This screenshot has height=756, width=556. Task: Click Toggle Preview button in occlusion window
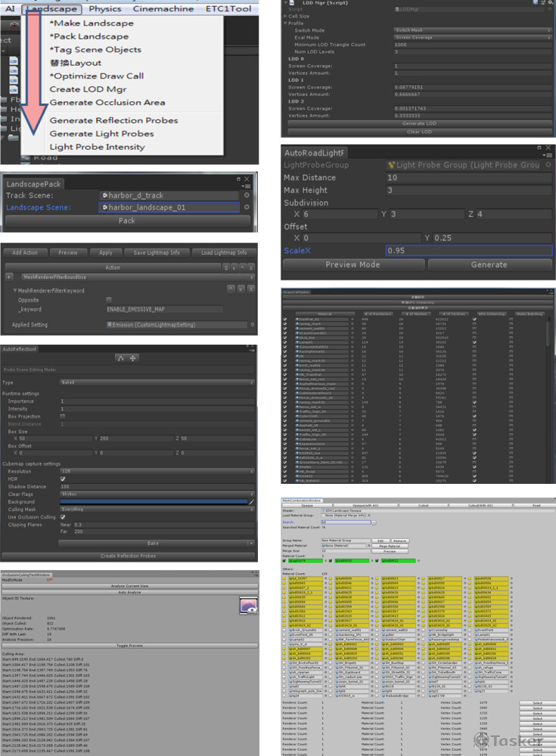[x=129, y=646]
